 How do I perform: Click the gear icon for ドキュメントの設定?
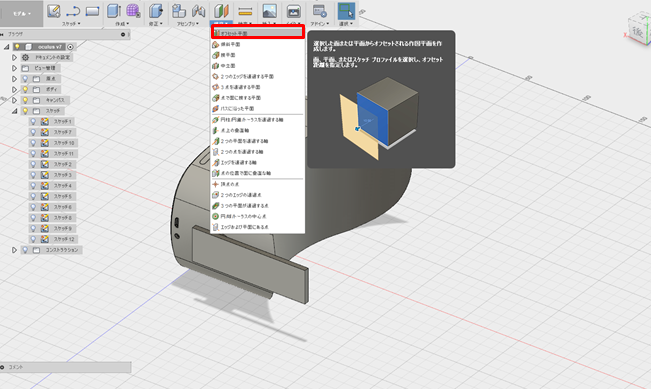pyautogui.click(x=25, y=57)
